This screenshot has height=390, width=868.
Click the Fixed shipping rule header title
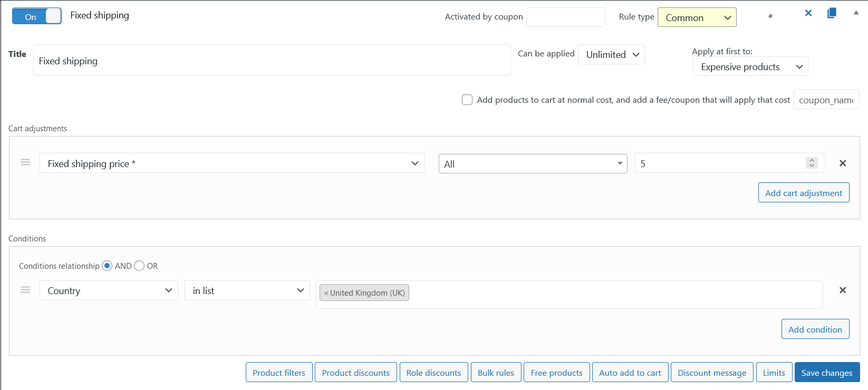(100, 15)
